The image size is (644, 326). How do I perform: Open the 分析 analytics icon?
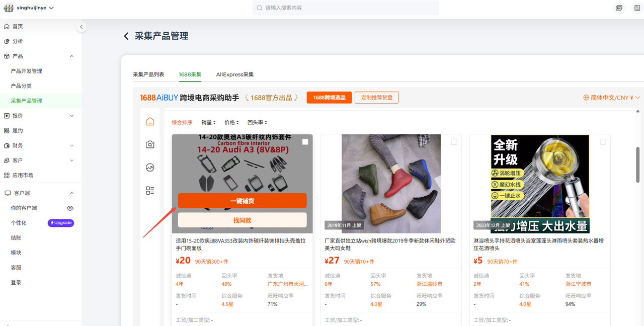click(7, 41)
